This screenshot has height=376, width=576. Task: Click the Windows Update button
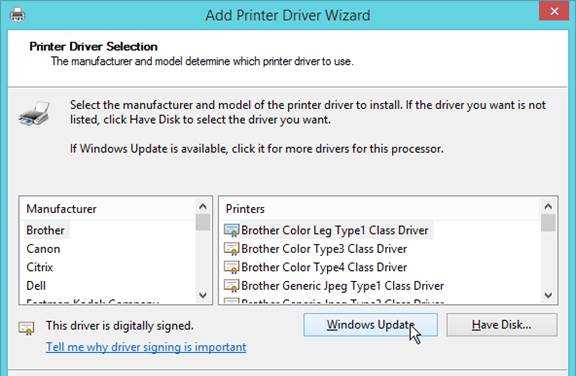click(371, 325)
